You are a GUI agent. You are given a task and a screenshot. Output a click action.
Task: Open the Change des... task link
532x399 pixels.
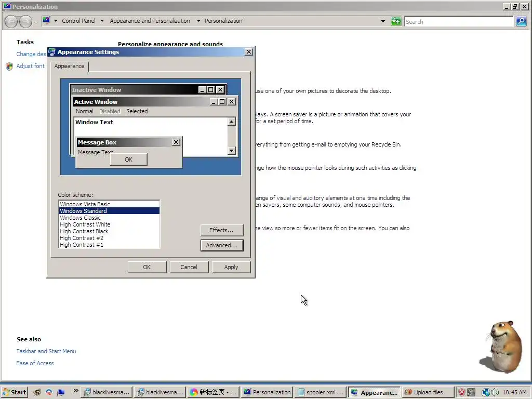pos(31,54)
